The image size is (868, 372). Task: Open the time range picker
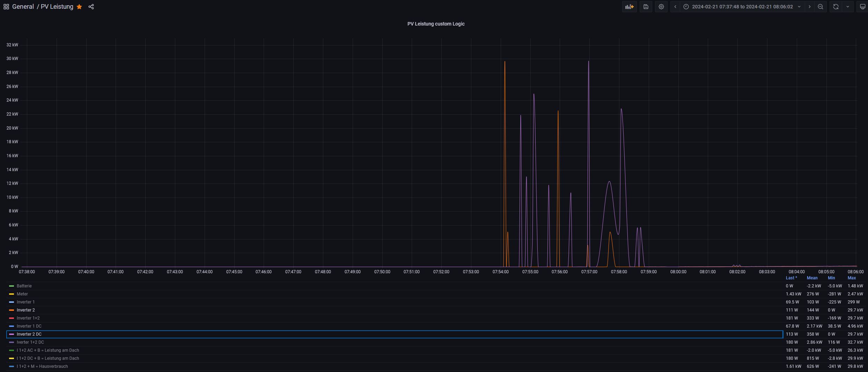tap(742, 7)
